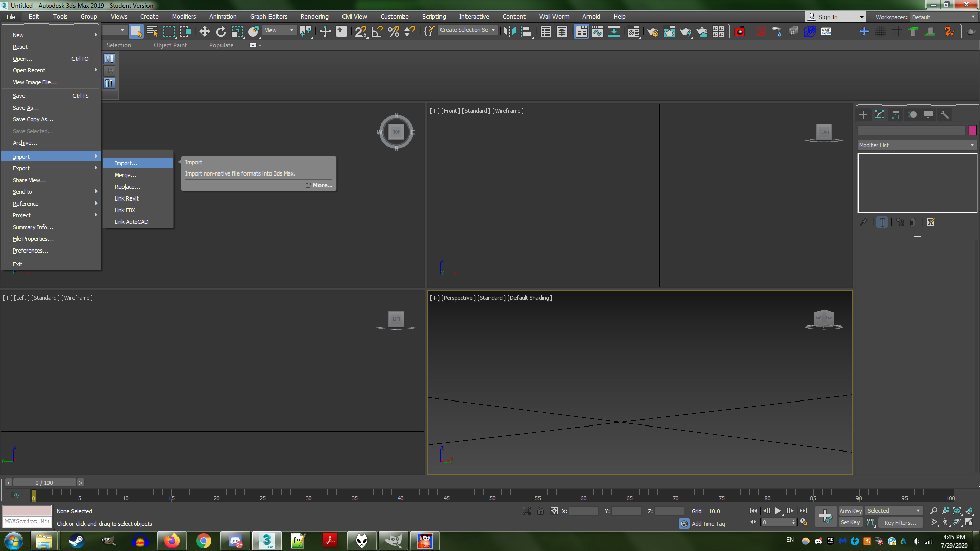Select Link FBX menu entry
The image size is (980, 551).
pyautogui.click(x=138, y=210)
